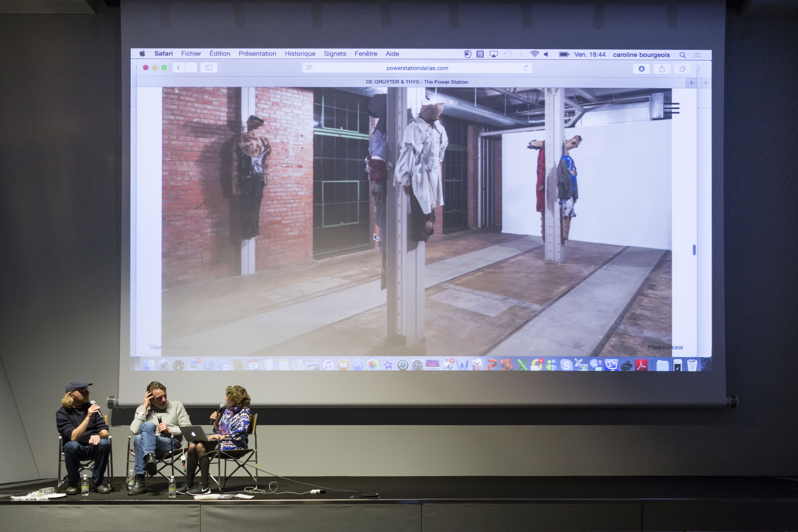Viewport: 798px width, 532px height.
Task: Open Adobe Acrobat red icon in Dock
Action: pyautogui.click(x=641, y=365)
